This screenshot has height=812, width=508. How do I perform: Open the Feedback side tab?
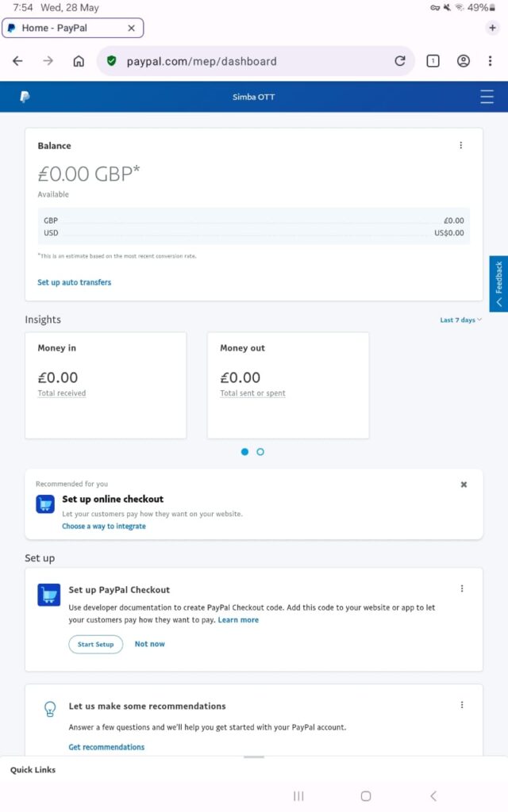[498, 283]
